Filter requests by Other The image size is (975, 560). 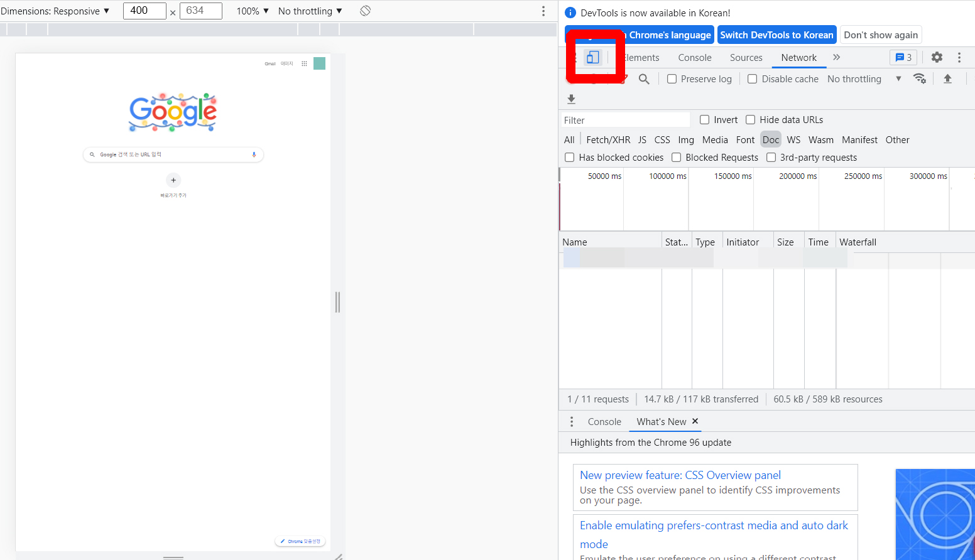click(897, 140)
